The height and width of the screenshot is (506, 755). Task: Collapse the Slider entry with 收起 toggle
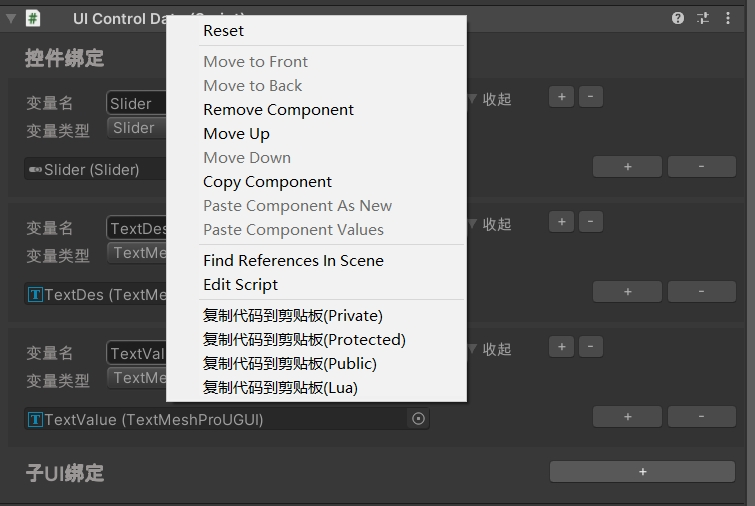click(x=490, y=100)
